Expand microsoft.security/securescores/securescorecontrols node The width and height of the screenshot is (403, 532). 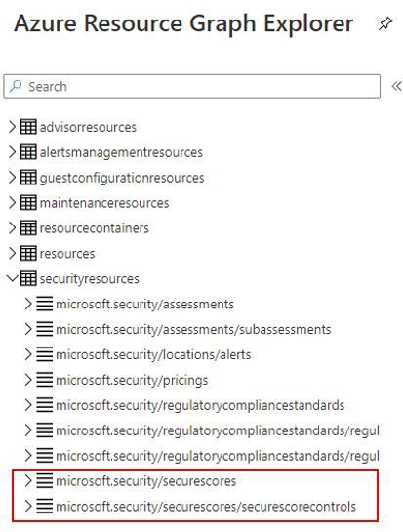(x=28, y=506)
